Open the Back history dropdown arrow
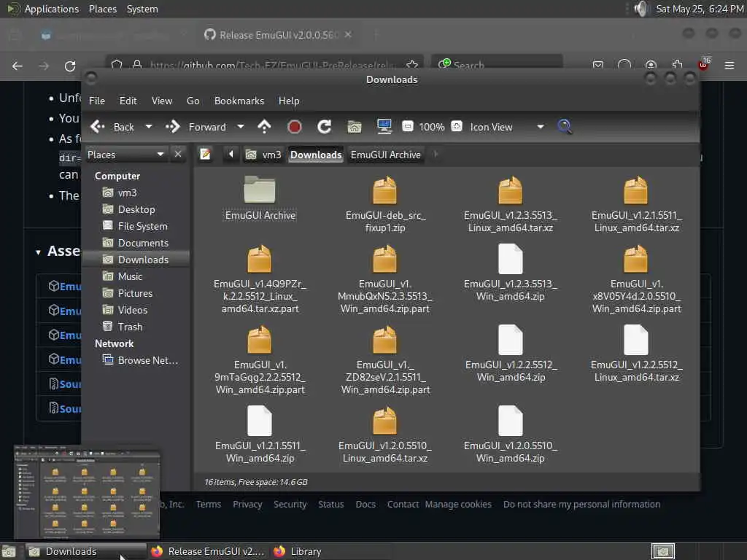 click(x=149, y=127)
